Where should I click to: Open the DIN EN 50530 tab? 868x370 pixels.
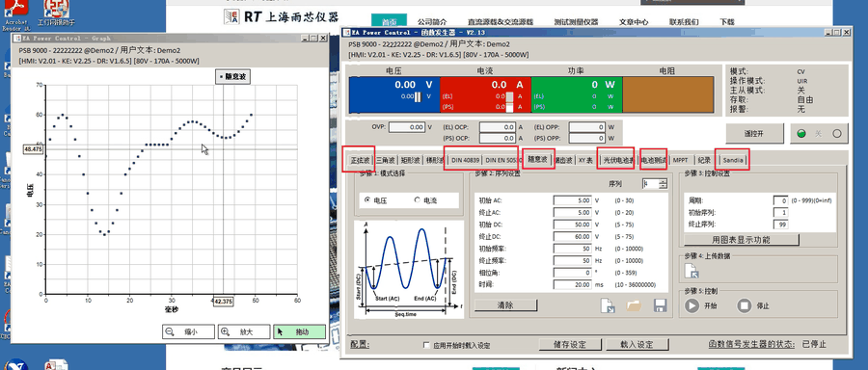pos(502,160)
